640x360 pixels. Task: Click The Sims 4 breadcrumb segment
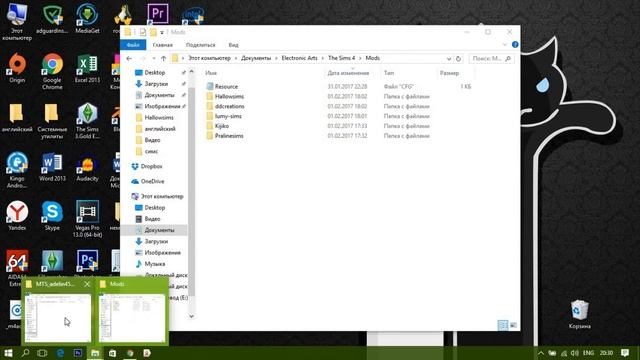[341, 58]
